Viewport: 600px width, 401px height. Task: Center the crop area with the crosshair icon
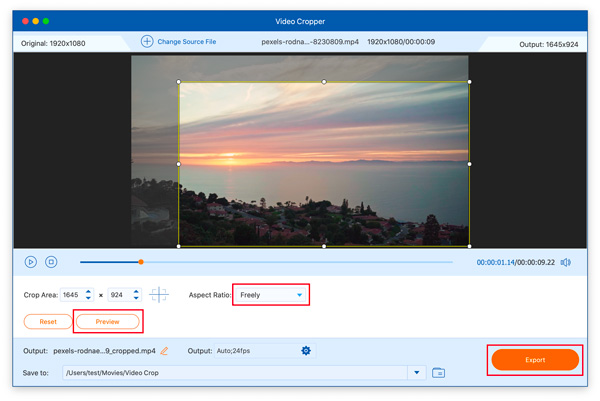point(158,295)
